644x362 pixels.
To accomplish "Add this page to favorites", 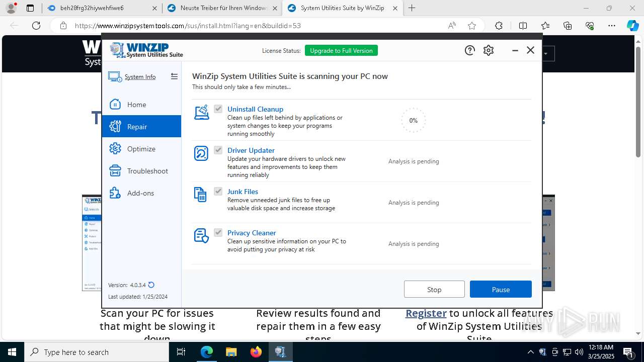I will click(472, 26).
